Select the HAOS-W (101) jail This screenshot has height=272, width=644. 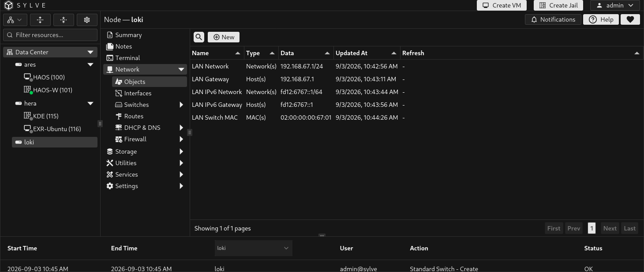coord(52,90)
